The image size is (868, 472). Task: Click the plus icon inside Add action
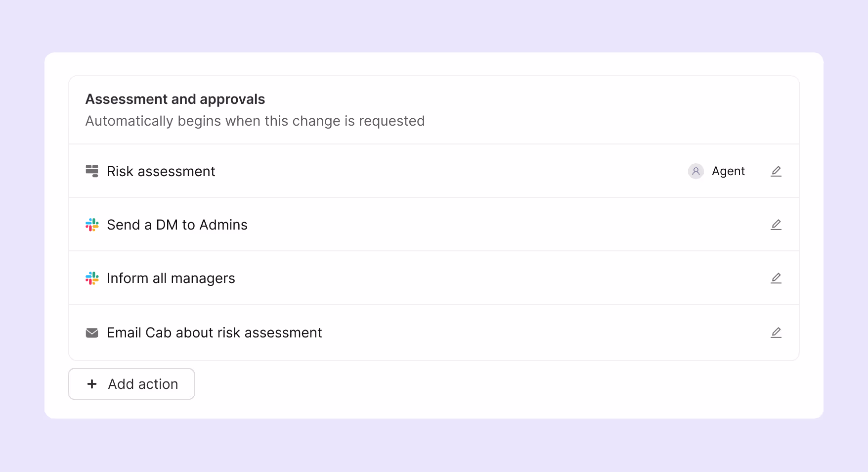(92, 384)
